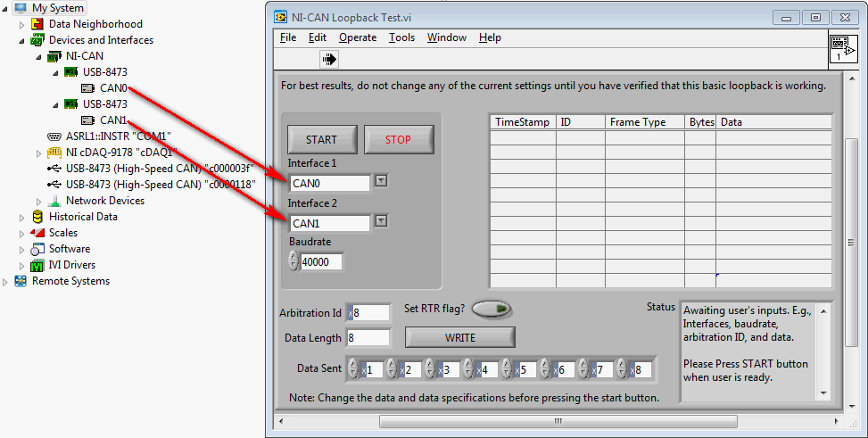The image size is (868, 438).
Task: Expand the Network Devices tree node
Action: tap(39, 201)
